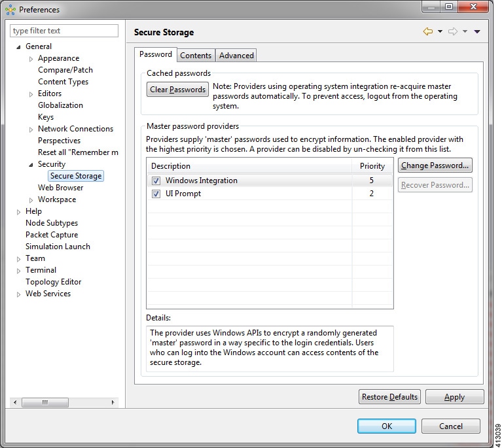Click the back navigation arrow icon
Image resolution: width=502 pixels, height=448 pixels.
(x=428, y=31)
